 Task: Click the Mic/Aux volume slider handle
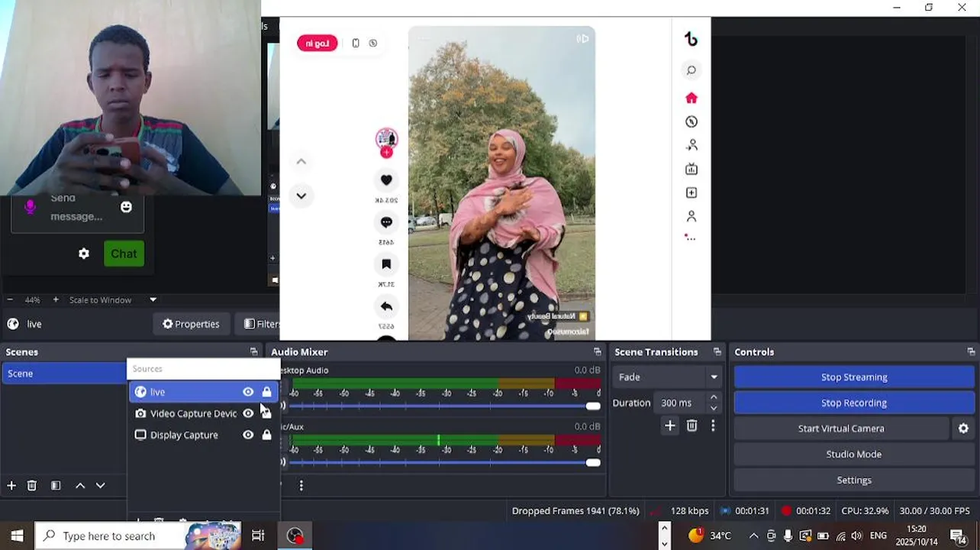593,462
